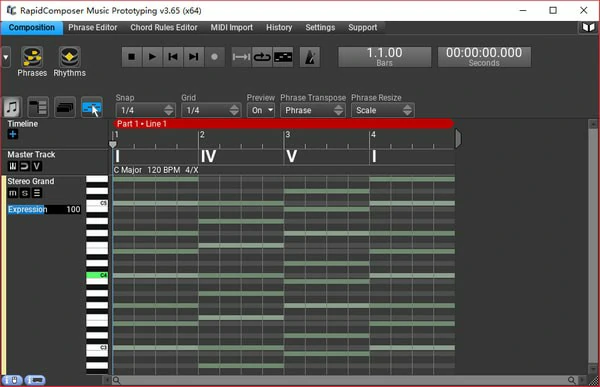Open the Phrase Transpose dropdown
Viewport: 600px width, 387px height.
(313, 110)
